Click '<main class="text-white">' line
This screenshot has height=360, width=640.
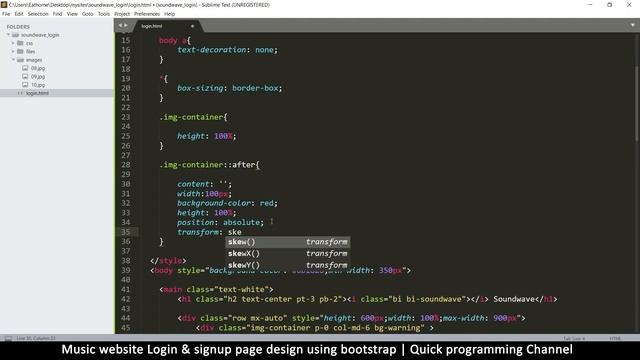coord(216,289)
